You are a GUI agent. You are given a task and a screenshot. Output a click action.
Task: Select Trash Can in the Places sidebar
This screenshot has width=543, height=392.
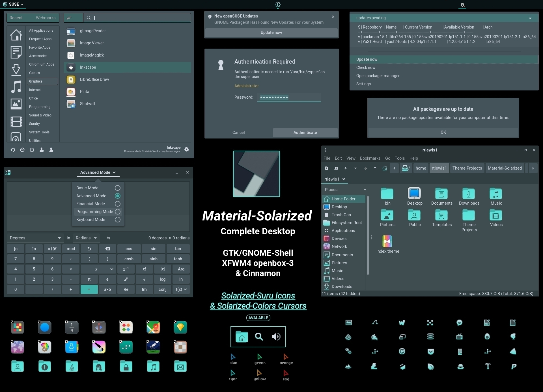point(341,215)
